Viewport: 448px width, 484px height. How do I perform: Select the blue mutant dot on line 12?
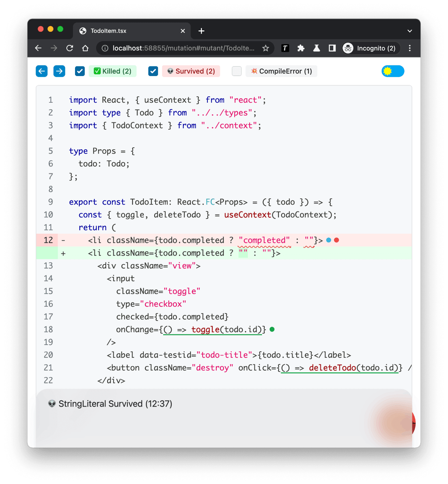pyautogui.click(x=329, y=240)
